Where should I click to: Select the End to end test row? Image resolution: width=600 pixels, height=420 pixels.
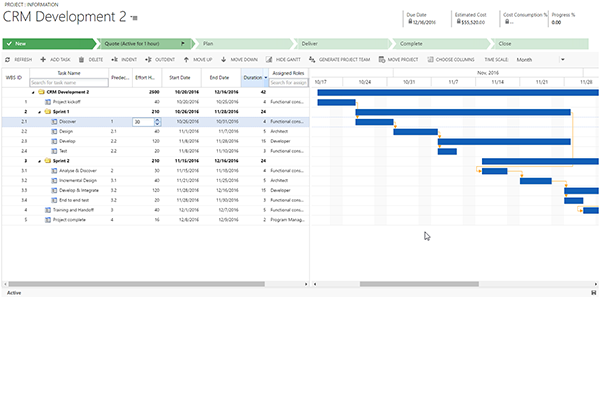[x=155, y=200]
